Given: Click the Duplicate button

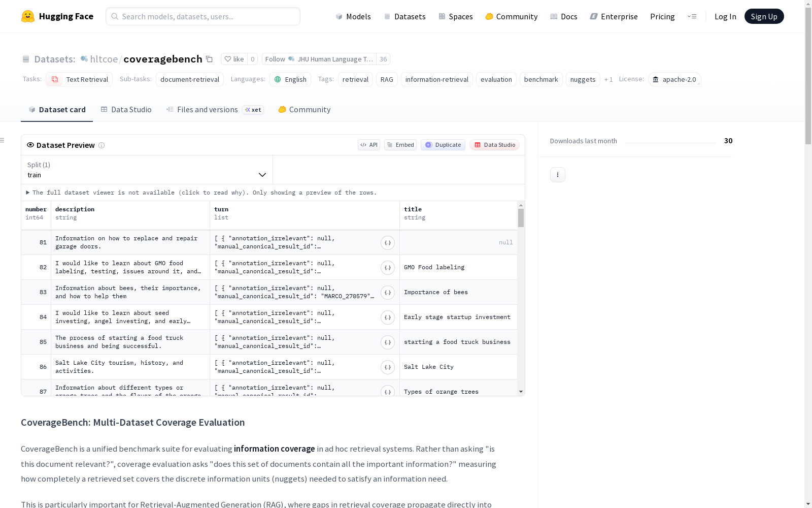Looking at the screenshot, I should (443, 145).
